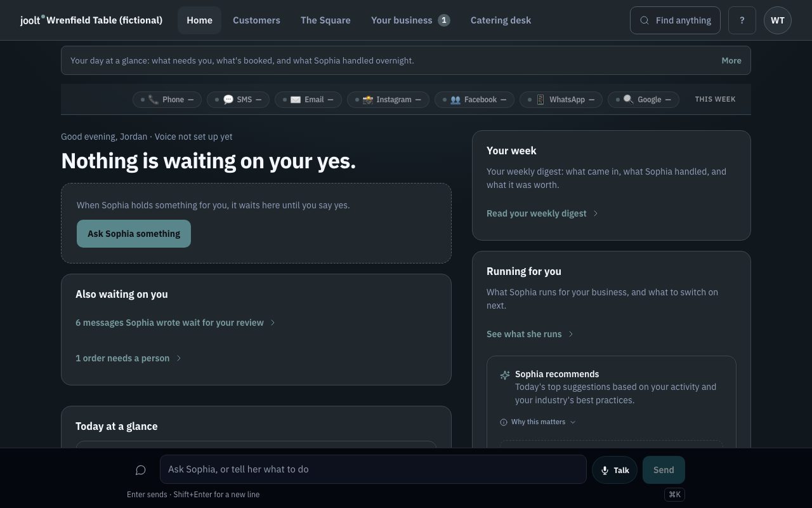Screen dimensions: 812x508
Task: Click the Running for you heading
Action: (524, 271)
